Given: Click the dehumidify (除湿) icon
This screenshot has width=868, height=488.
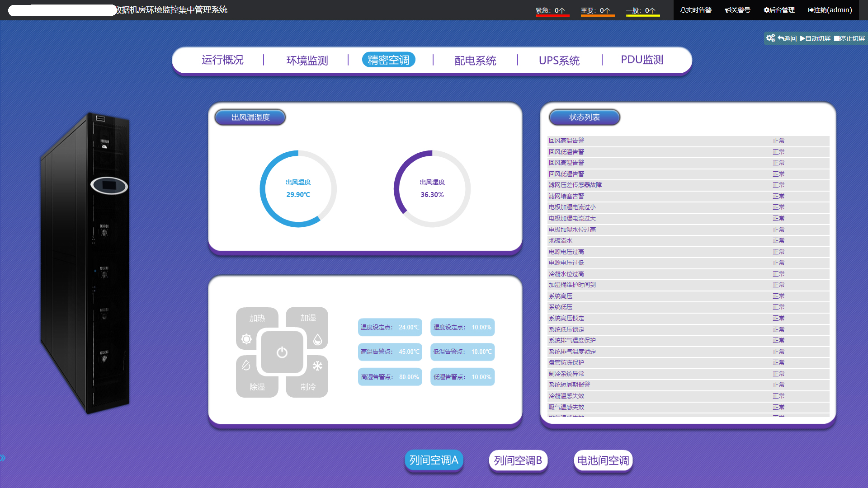Looking at the screenshot, I should (x=246, y=365).
